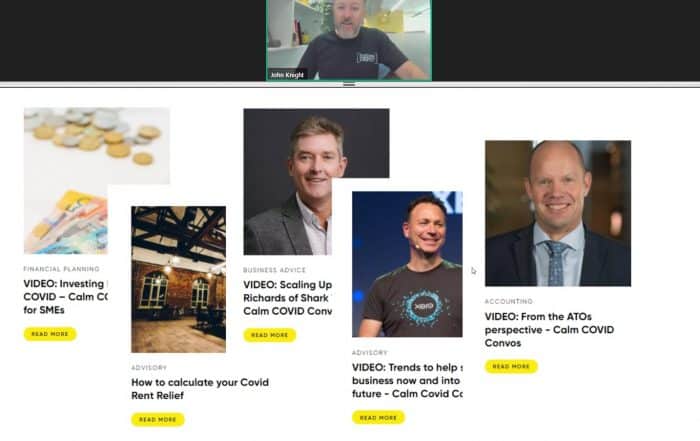Click READ MORE under Trends video article
The image size is (700, 441).
point(378,418)
